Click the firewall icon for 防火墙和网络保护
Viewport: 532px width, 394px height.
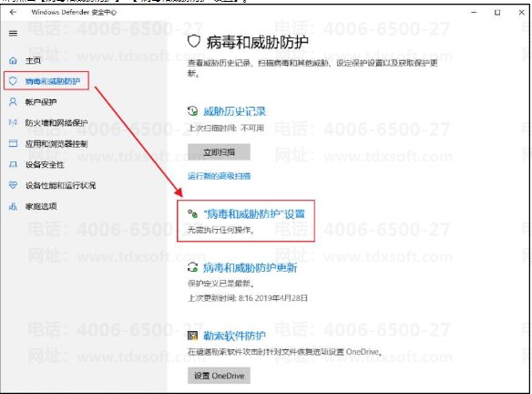click(13, 122)
